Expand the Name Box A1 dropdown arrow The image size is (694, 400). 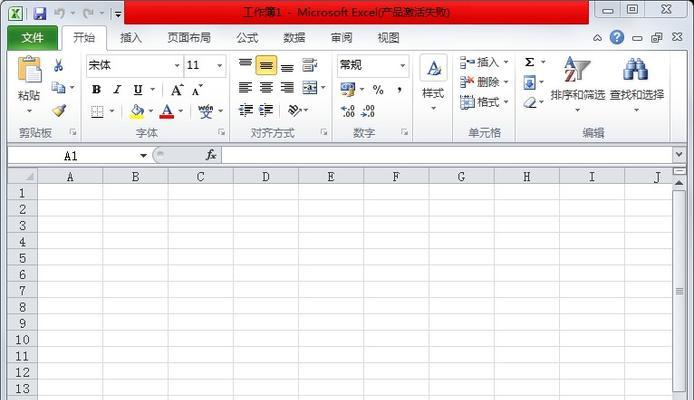(x=143, y=155)
